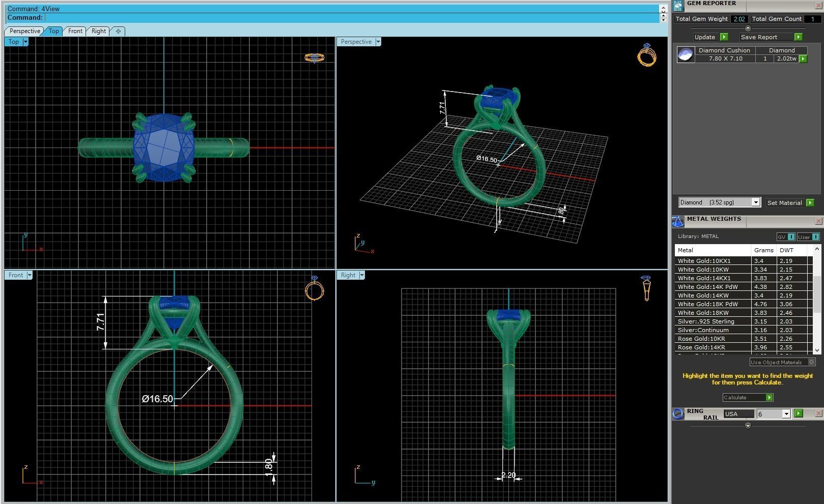Viewport: 824px width, 504px height.
Task: Switch to the Top viewport tab
Action: point(53,31)
